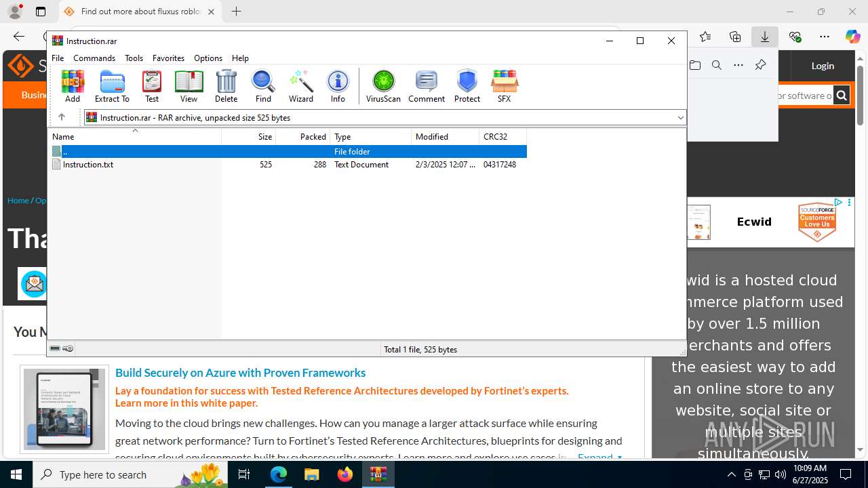
Task: Click the drive icon in WinRAR status bar
Action: [55, 348]
